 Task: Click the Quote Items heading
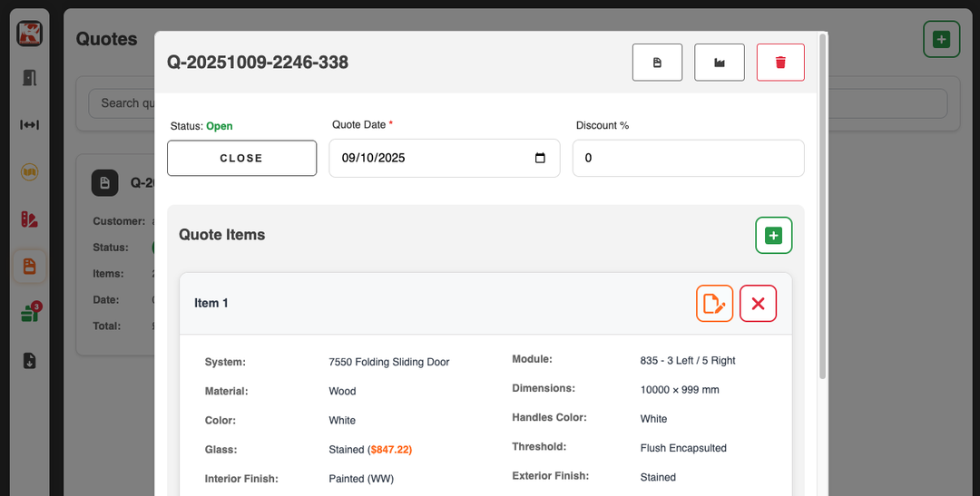222,235
